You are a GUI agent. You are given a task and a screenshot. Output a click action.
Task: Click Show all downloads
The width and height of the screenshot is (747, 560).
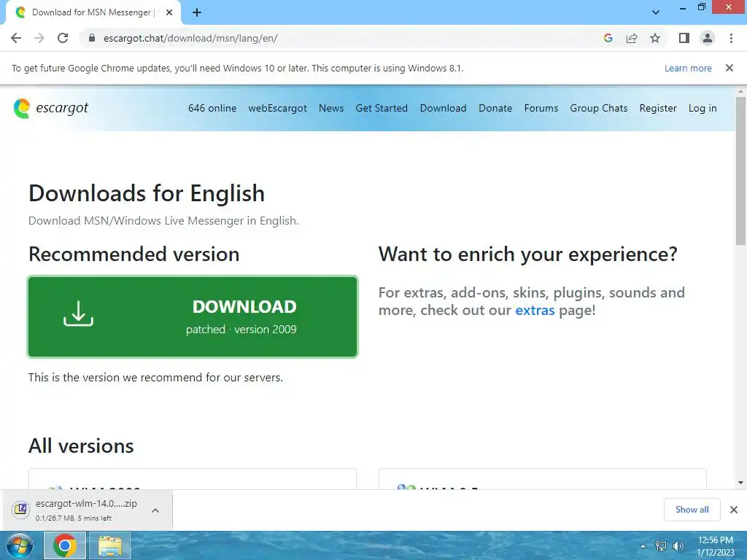(x=692, y=510)
